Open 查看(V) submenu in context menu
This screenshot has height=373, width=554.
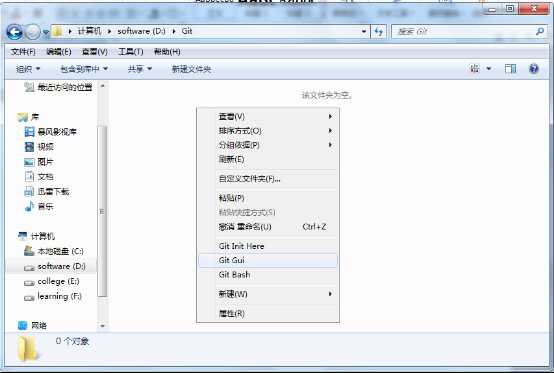pyautogui.click(x=268, y=117)
